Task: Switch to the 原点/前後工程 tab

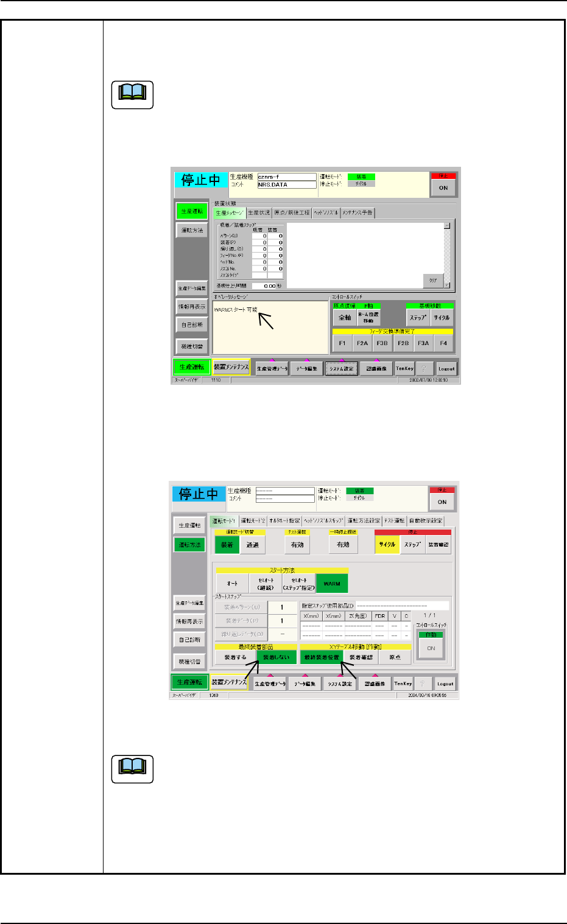Action: coord(292,213)
